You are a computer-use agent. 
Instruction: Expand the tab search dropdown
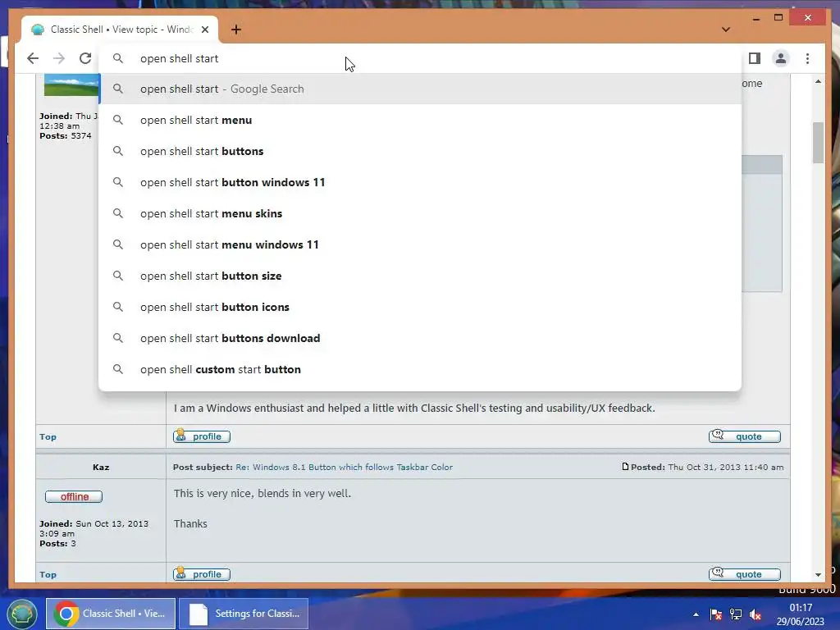point(725,30)
